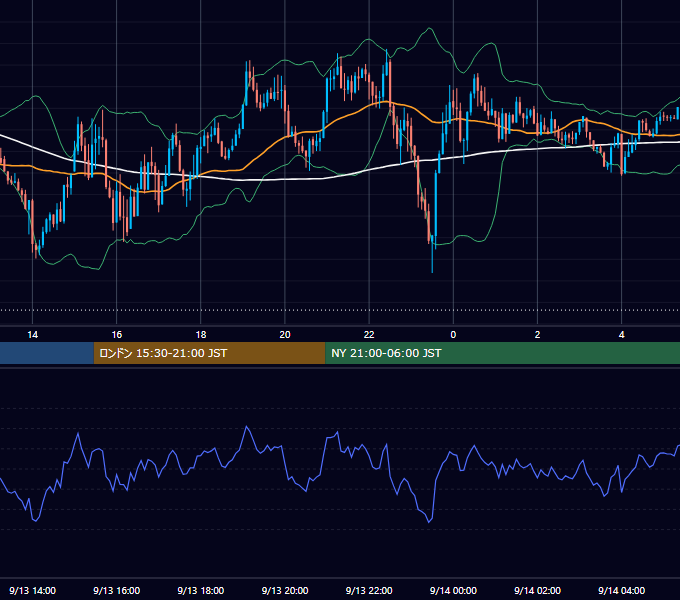Viewport: 680px width, 600px height.
Task: Click the oscillator trough before 9/14 00:00
Action: point(429,522)
